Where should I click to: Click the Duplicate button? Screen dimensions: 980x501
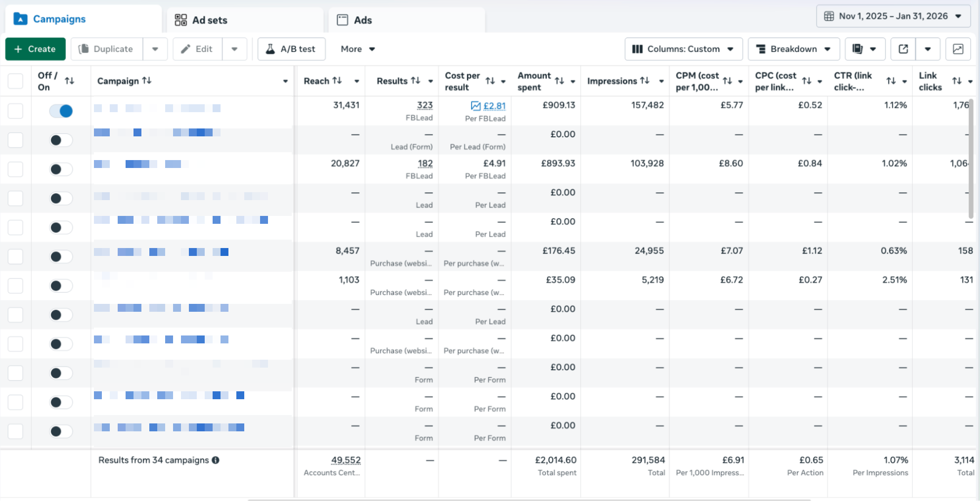tap(107, 49)
